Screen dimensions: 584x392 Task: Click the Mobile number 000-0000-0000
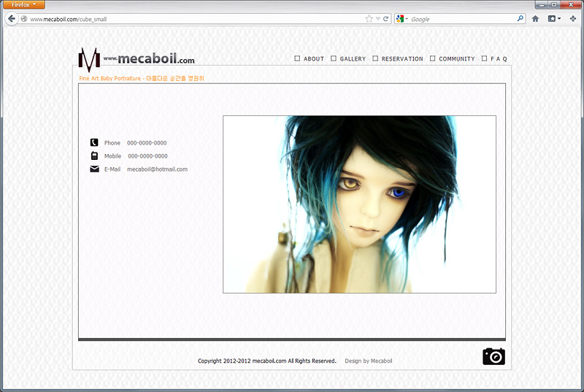pyautogui.click(x=148, y=156)
